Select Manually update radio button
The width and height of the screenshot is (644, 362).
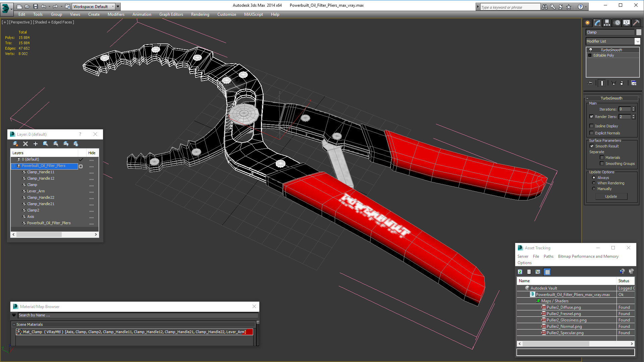pyautogui.click(x=594, y=189)
